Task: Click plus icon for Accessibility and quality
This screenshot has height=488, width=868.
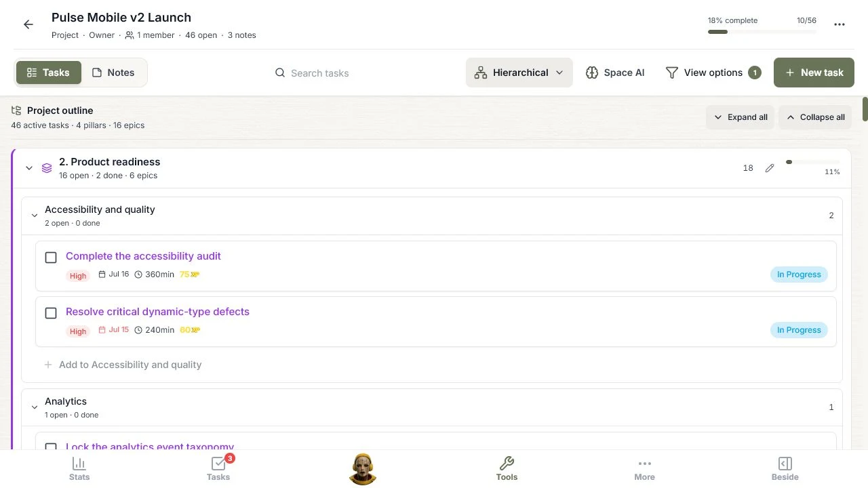Action: point(48,365)
